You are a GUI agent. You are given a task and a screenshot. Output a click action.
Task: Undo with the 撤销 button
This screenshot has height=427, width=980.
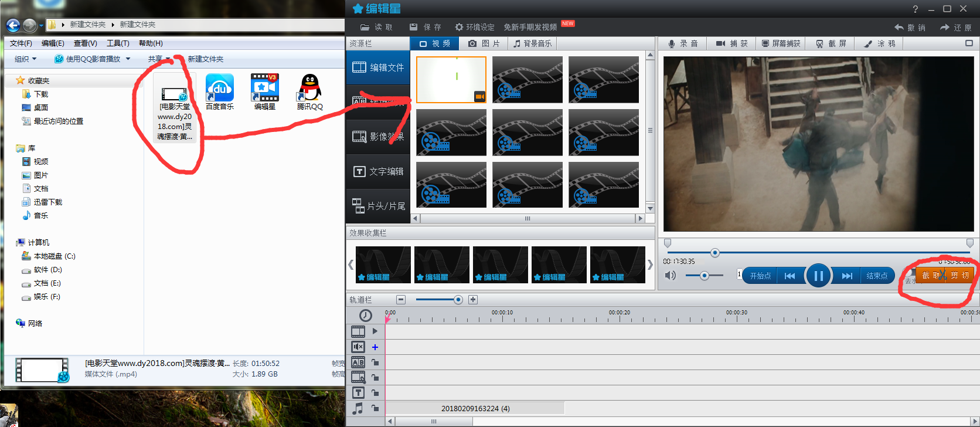pos(910,28)
